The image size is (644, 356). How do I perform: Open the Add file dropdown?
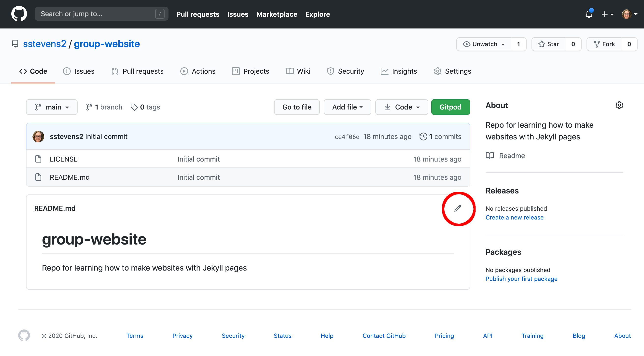pos(347,107)
